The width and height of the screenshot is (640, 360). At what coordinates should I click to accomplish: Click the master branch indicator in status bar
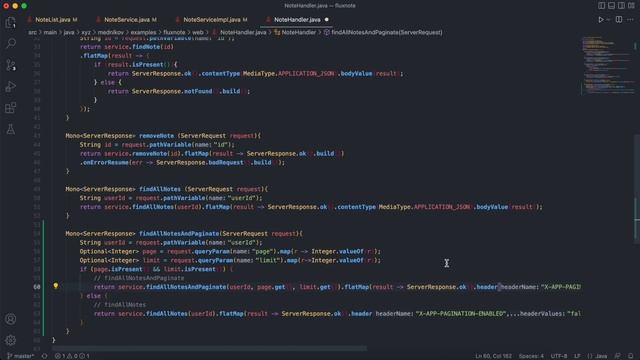(20, 356)
